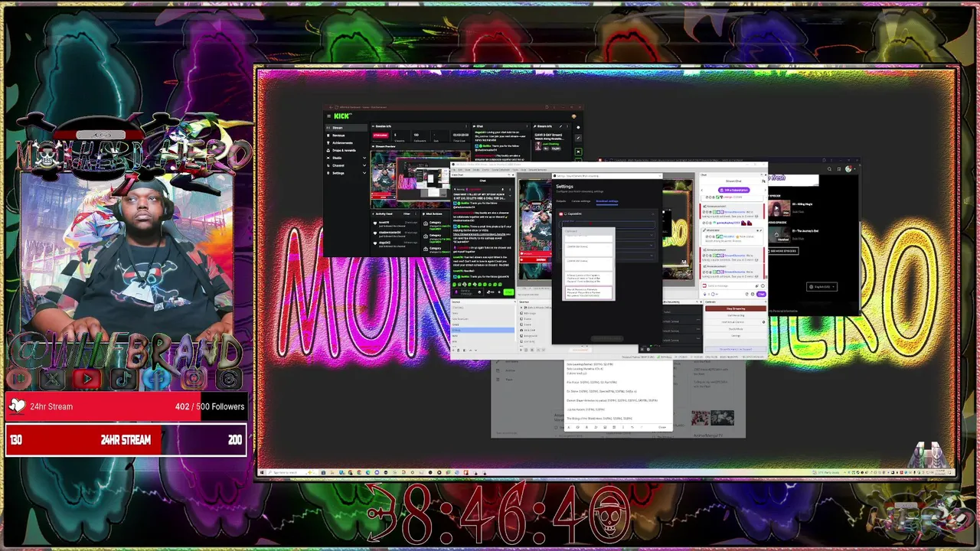Open the View menu in OBS
The height and width of the screenshot is (551, 980).
(468, 170)
